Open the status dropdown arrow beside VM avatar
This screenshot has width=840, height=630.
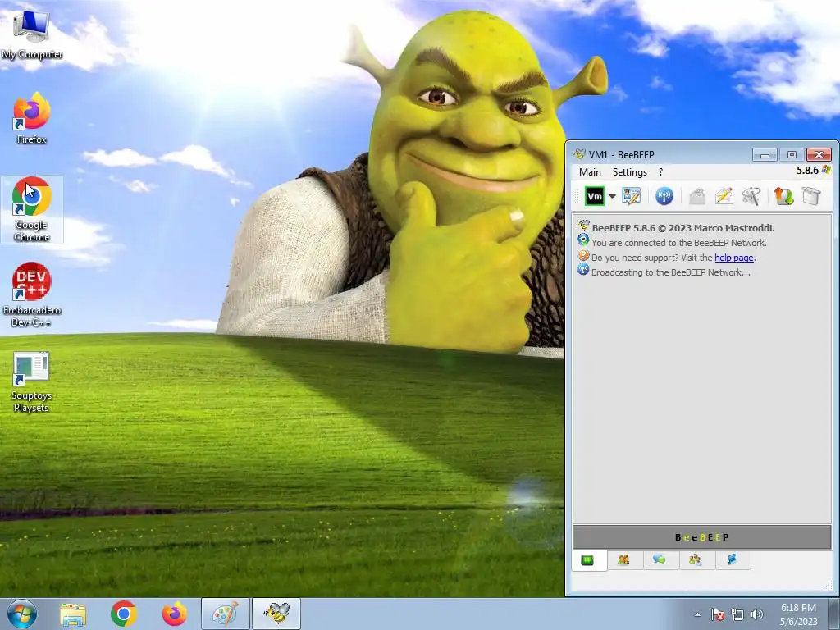[x=612, y=197]
